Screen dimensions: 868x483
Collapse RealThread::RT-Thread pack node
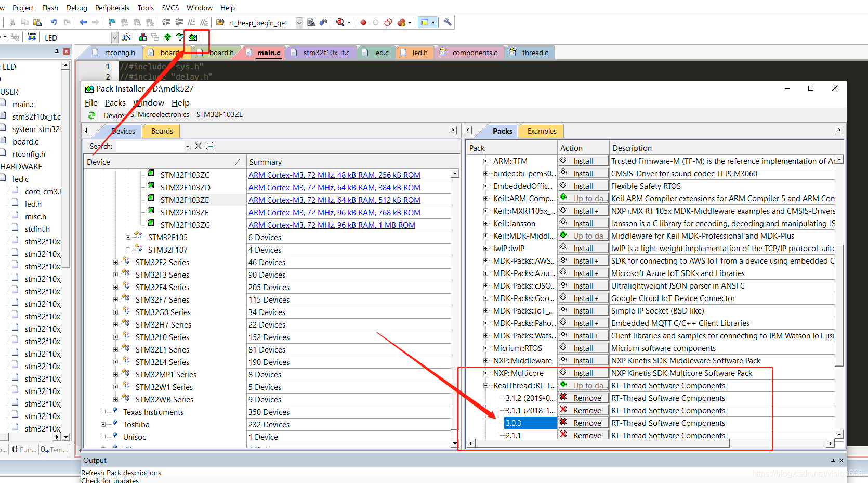coord(485,386)
